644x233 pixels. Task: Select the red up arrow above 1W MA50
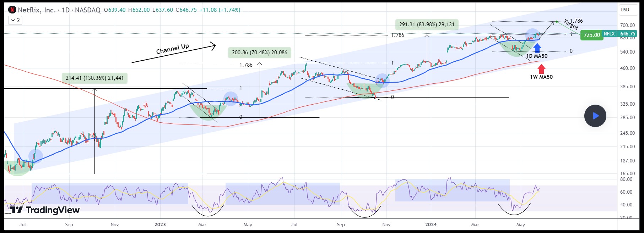coord(541,68)
